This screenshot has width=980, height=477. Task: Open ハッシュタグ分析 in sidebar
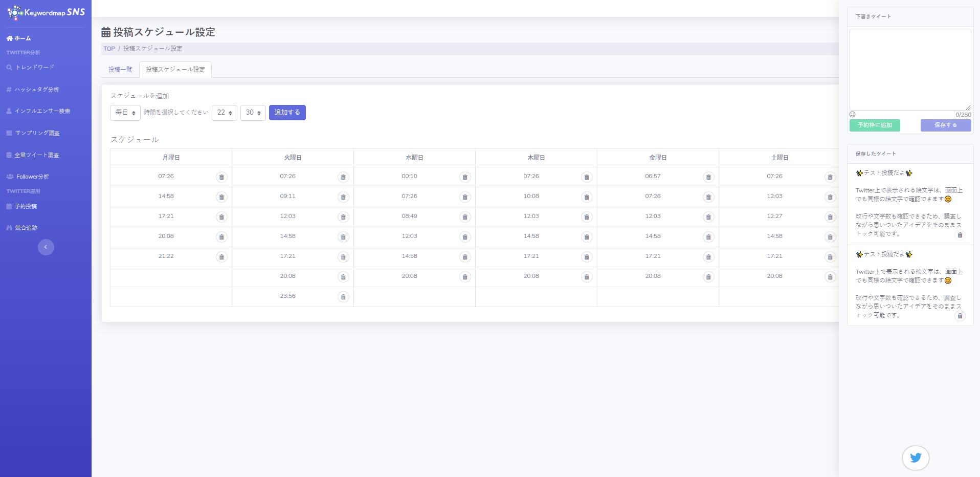[37, 90]
